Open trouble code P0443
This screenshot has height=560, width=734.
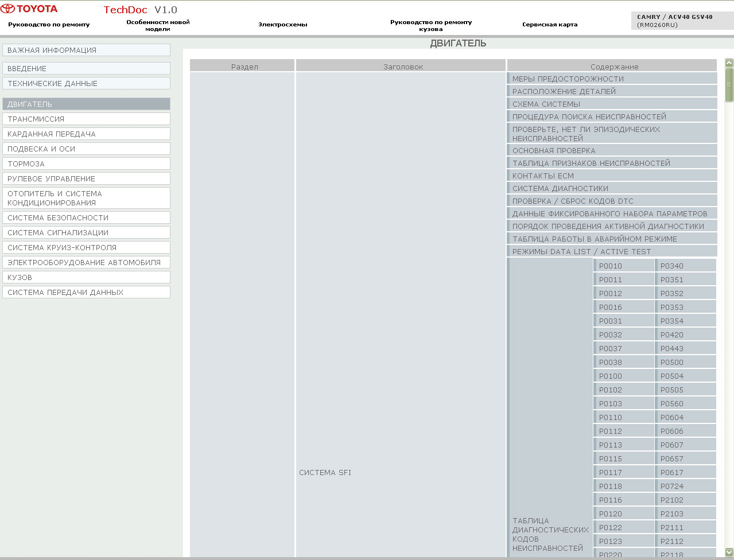click(686, 348)
